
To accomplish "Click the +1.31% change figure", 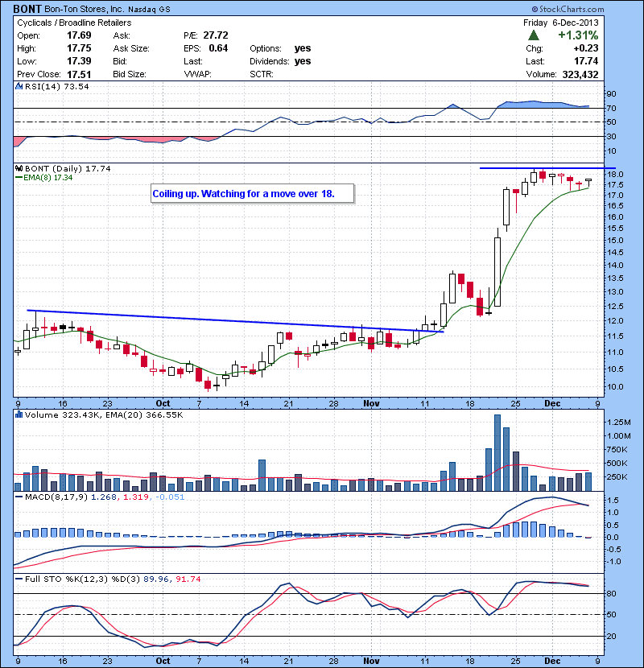I will pyautogui.click(x=578, y=35).
